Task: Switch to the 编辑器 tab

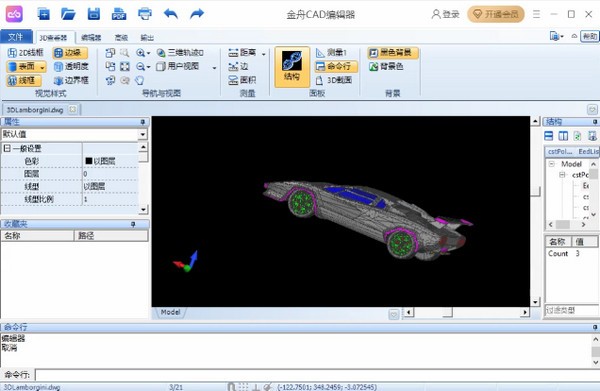Action: tap(91, 37)
